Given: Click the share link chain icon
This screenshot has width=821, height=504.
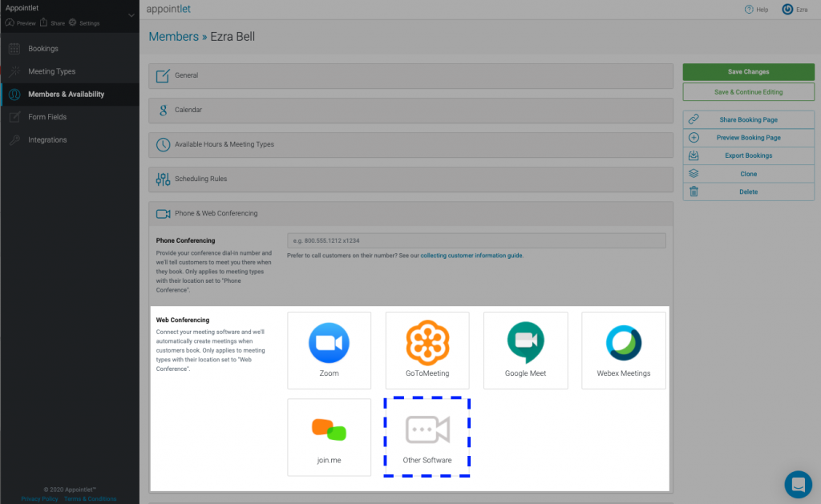Looking at the screenshot, I should tap(694, 119).
